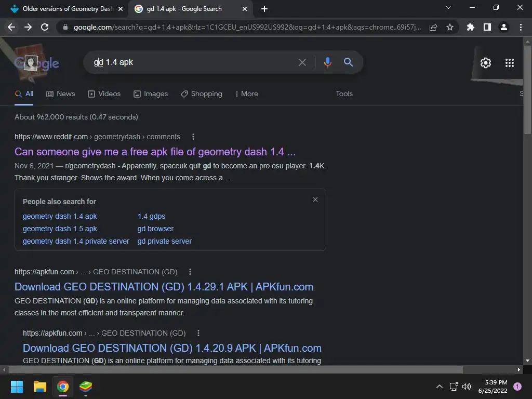This screenshot has height=399, width=532.
Task: Go forward with the browser arrow
Action: [28, 27]
